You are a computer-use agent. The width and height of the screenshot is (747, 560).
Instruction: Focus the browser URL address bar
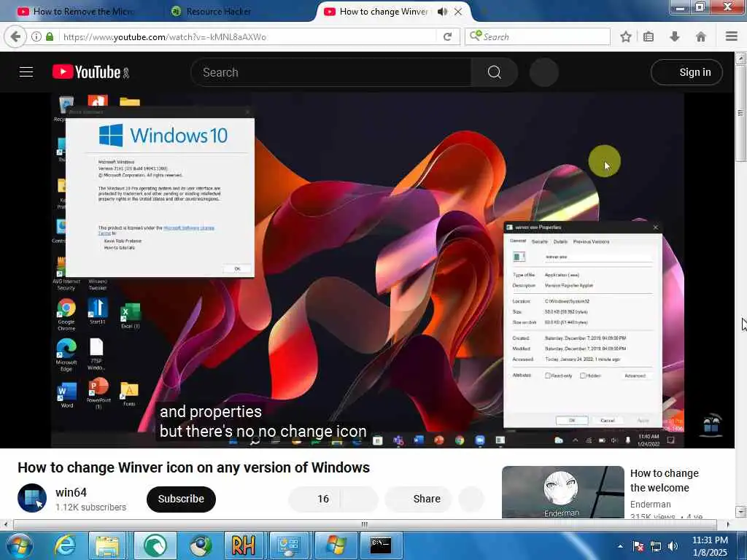[x=248, y=36]
